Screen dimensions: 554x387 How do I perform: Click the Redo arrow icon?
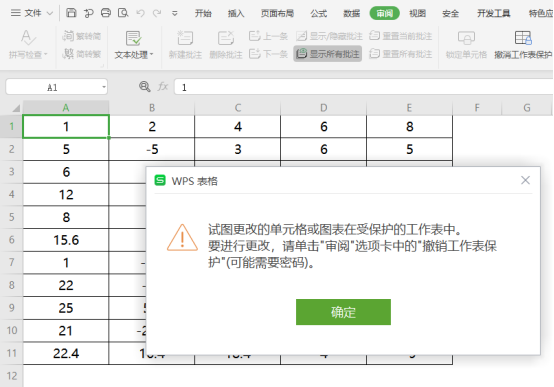point(157,13)
